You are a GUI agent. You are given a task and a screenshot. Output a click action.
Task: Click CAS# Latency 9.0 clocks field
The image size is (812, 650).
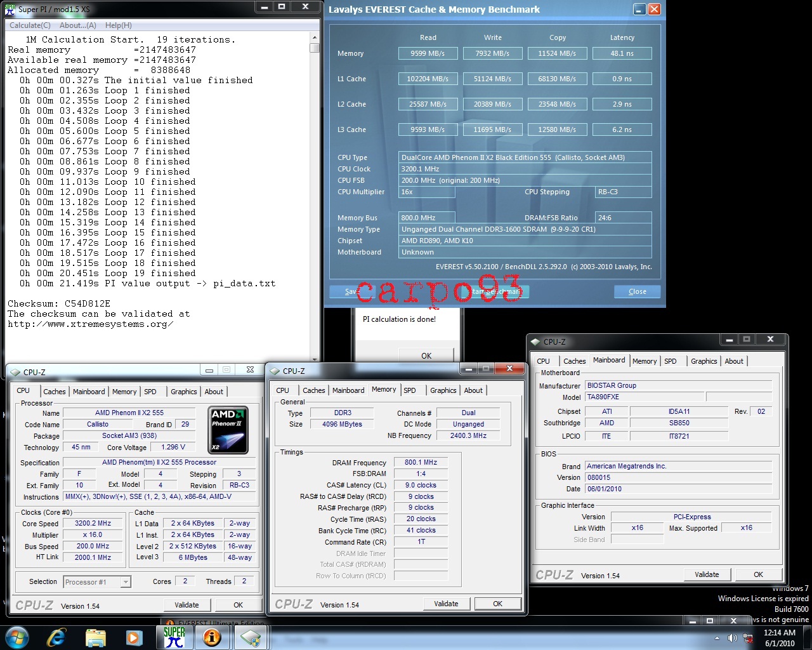(421, 485)
